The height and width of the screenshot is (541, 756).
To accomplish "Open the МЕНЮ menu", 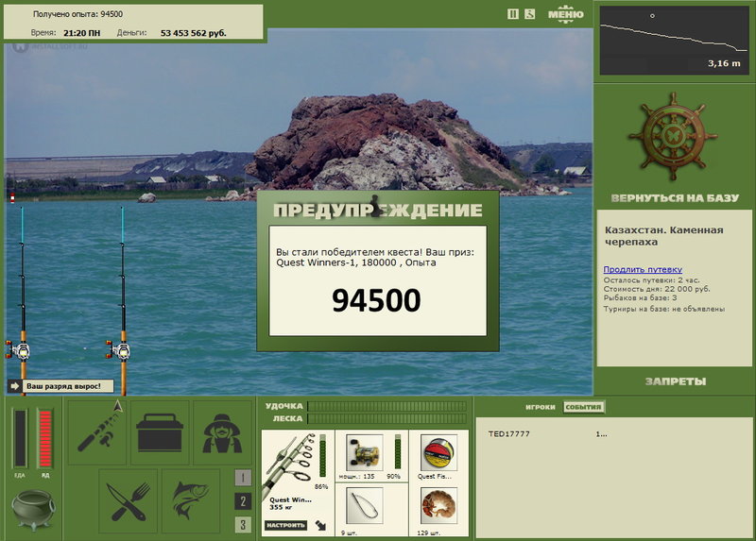I will point(565,14).
